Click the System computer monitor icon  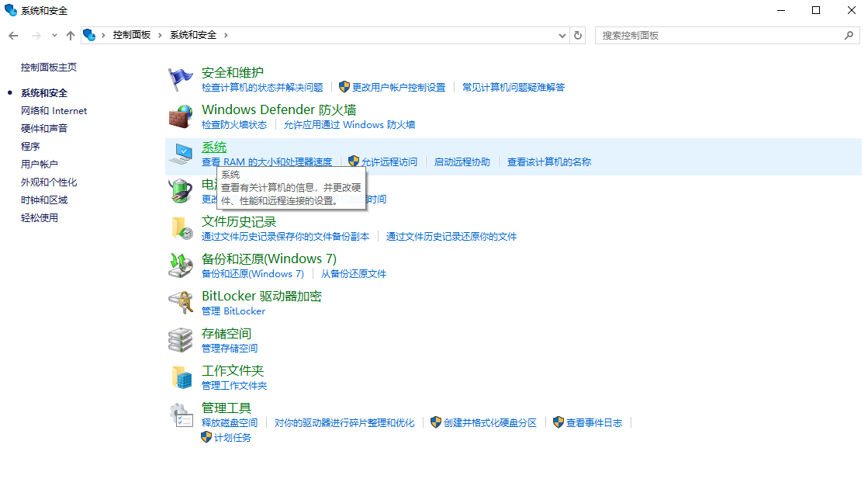[180, 154]
